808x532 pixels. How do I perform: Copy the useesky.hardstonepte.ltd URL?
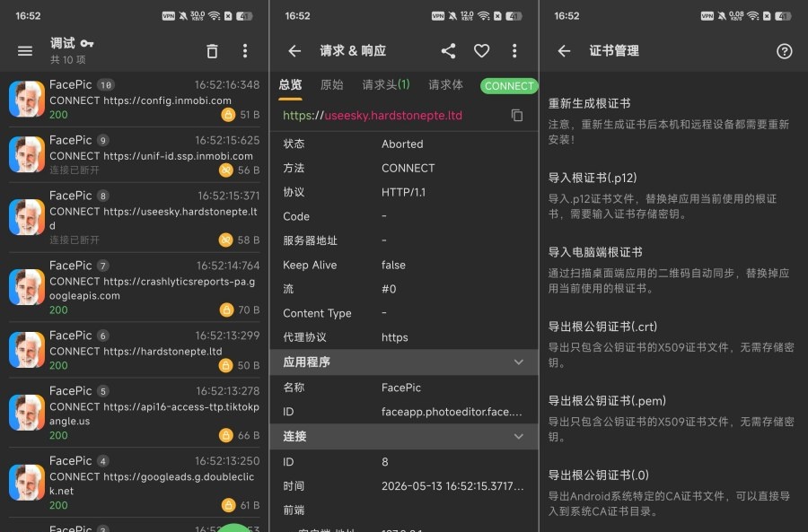[x=517, y=116]
